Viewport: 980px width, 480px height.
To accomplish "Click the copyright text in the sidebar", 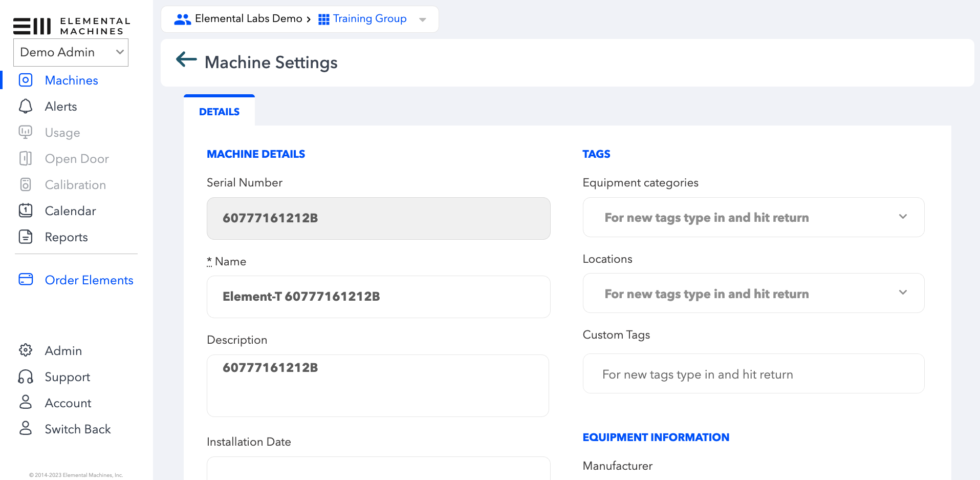I will 76,475.
